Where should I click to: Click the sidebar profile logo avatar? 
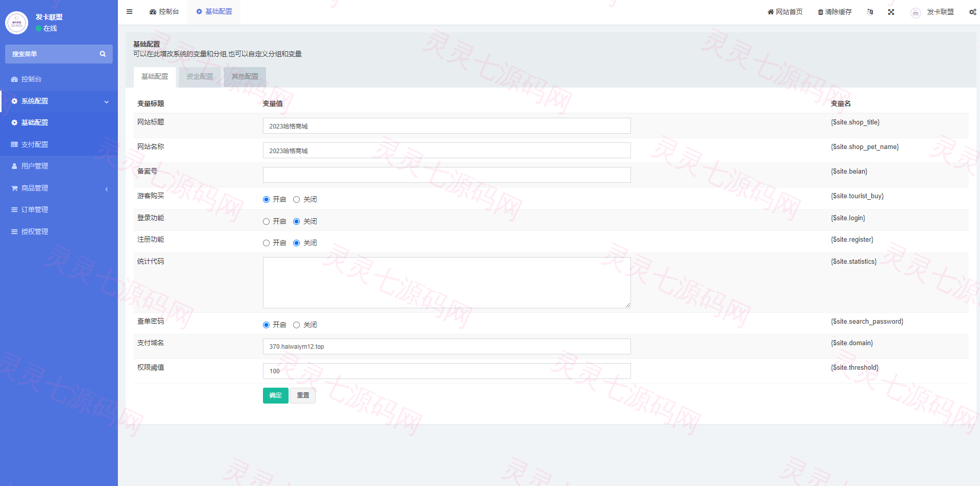(x=16, y=23)
